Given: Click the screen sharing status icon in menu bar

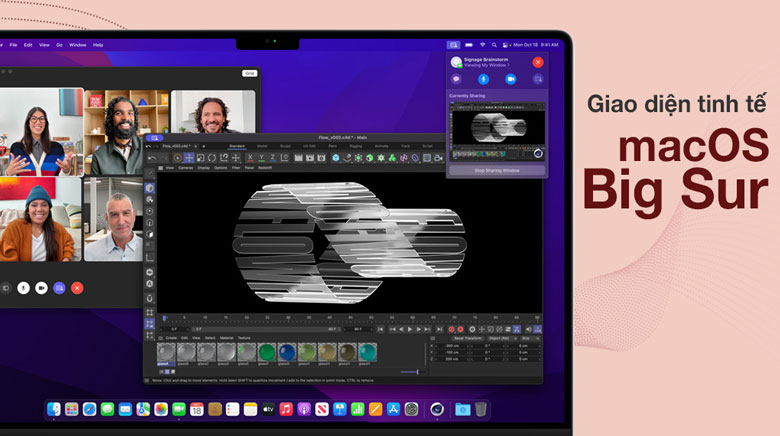Looking at the screenshot, I should 453,45.
